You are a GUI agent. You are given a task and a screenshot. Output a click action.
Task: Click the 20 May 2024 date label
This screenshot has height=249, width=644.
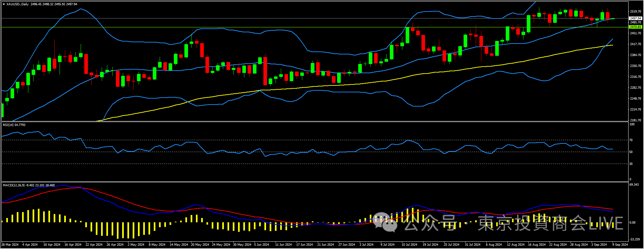(x=200, y=245)
